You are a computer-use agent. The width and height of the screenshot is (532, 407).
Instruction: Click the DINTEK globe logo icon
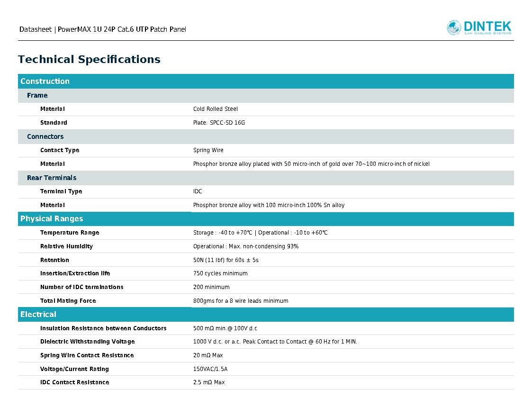[454, 27]
